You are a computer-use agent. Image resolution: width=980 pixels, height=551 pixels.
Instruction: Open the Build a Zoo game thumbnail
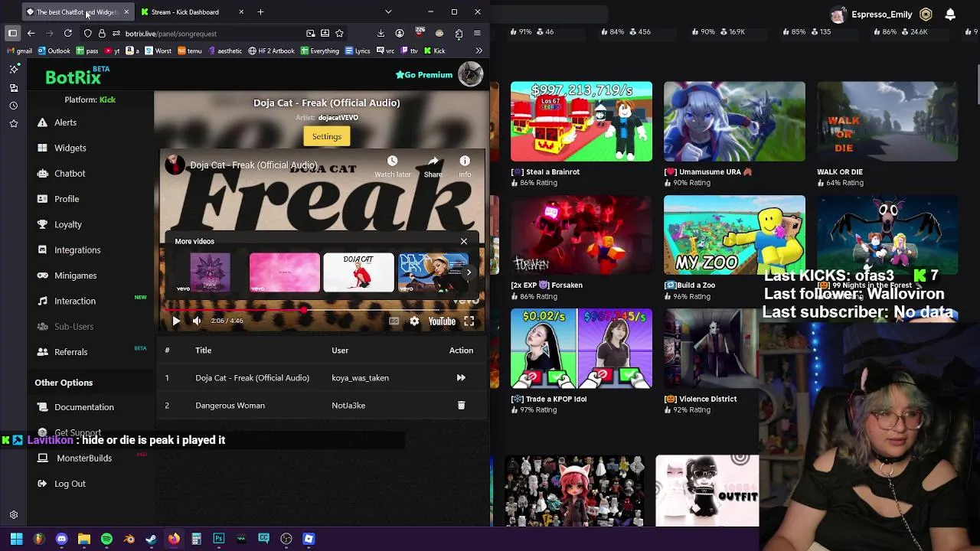click(x=734, y=235)
